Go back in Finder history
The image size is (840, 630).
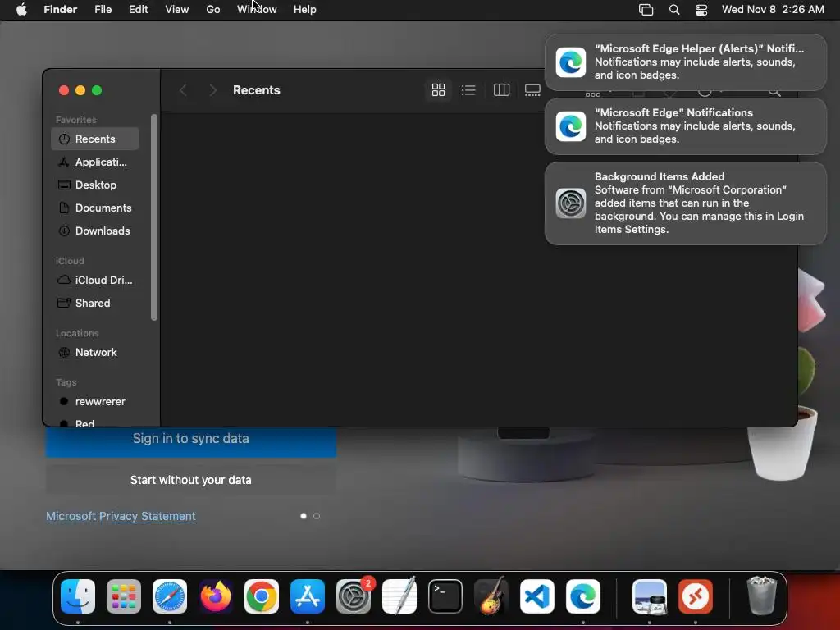pos(183,90)
